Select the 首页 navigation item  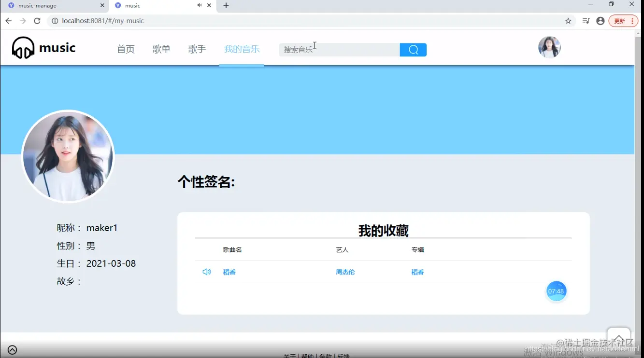(126, 49)
